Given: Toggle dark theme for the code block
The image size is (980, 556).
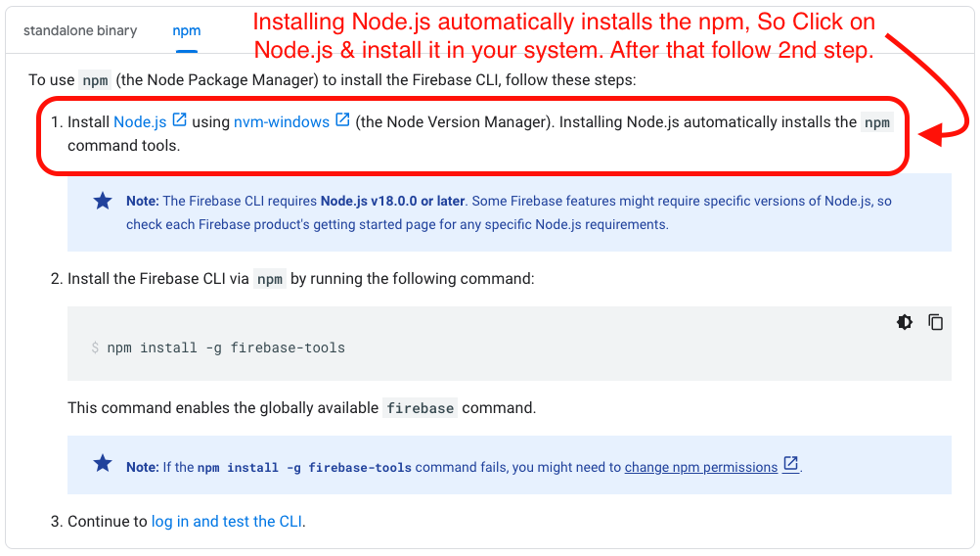Looking at the screenshot, I should (x=905, y=322).
